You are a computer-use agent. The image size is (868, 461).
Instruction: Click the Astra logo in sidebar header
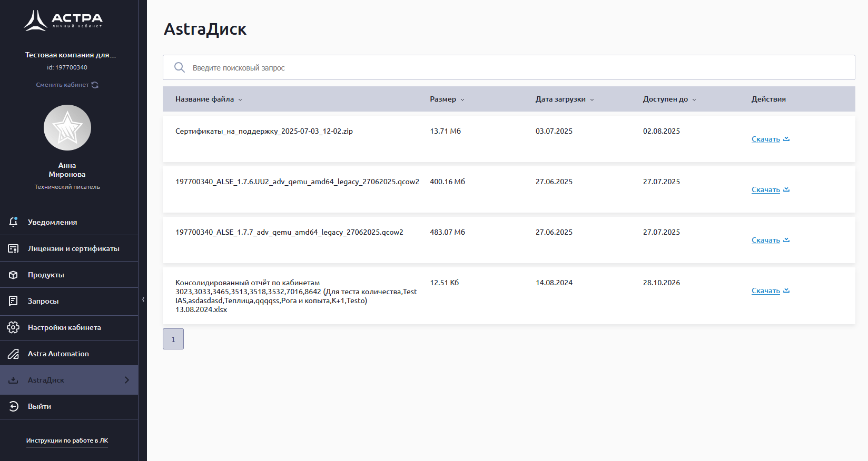(63, 21)
